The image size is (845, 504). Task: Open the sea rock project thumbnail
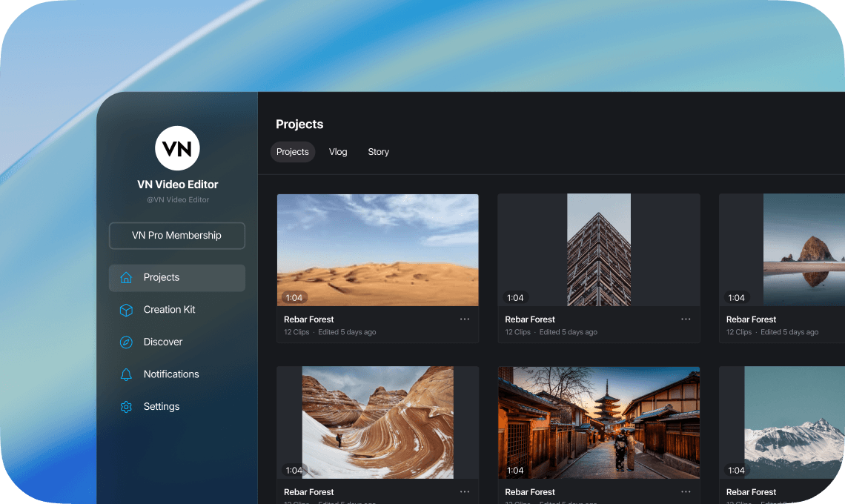click(782, 250)
